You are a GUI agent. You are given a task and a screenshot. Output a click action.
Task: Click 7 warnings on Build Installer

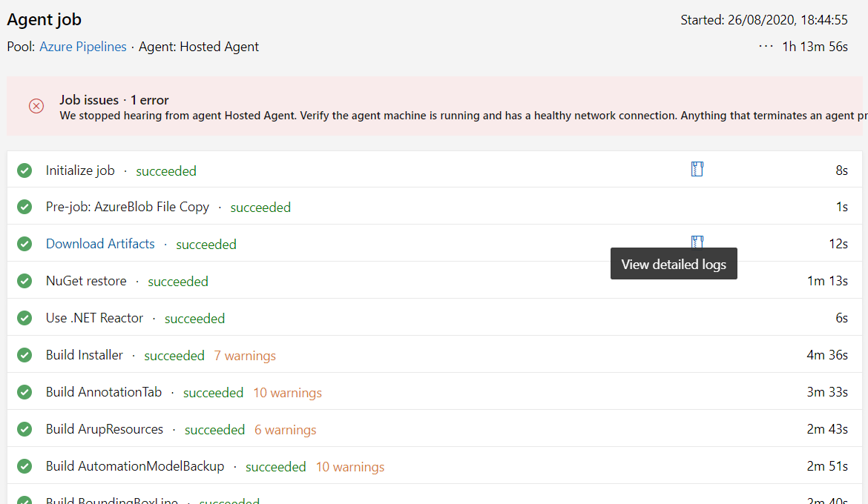point(245,355)
